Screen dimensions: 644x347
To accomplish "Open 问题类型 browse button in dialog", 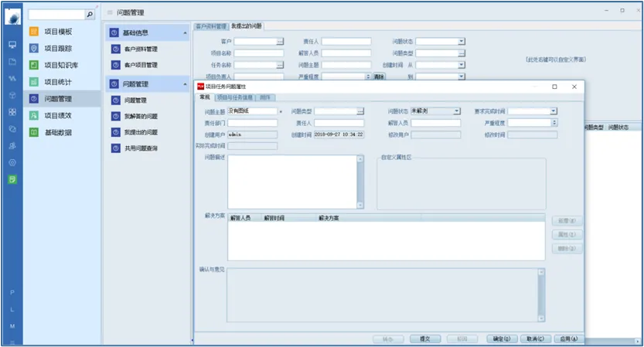I will click(x=360, y=111).
